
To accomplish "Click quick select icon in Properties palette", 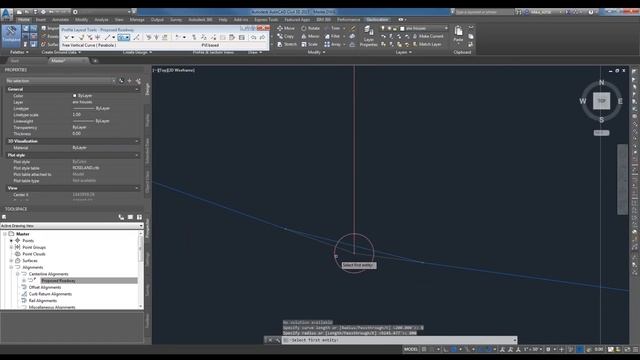I will click(x=138, y=81).
